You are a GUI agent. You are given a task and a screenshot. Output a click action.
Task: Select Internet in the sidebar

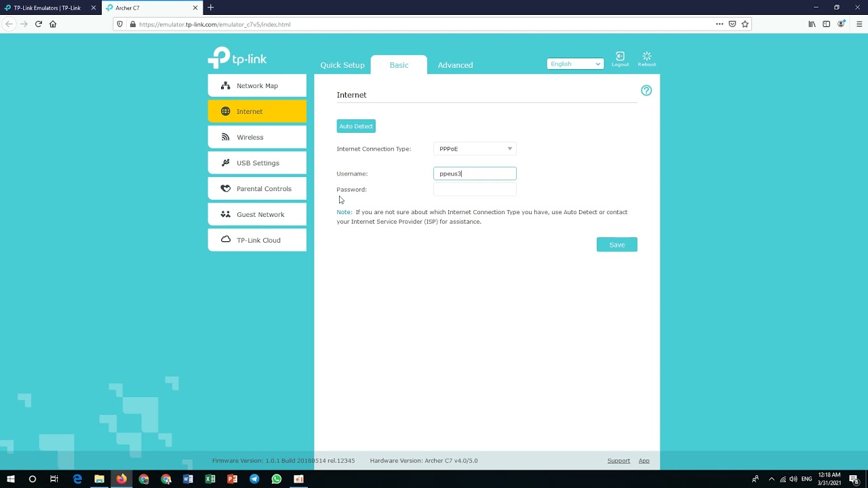click(257, 111)
